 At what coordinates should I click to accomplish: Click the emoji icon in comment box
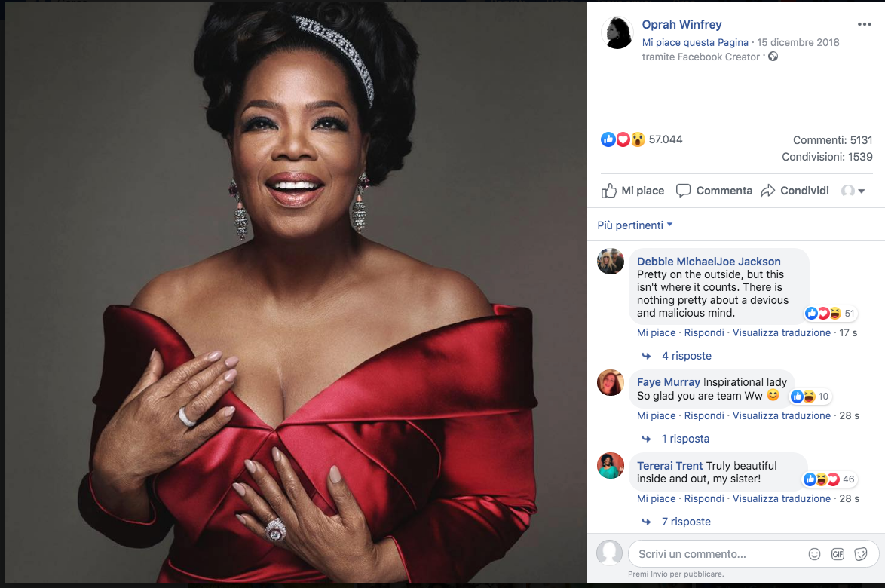point(814,554)
